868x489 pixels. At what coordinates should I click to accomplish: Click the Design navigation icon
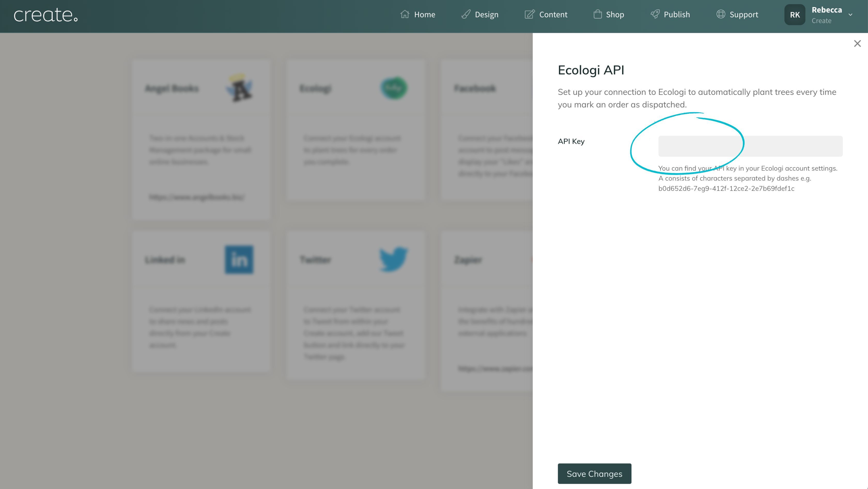(466, 14)
